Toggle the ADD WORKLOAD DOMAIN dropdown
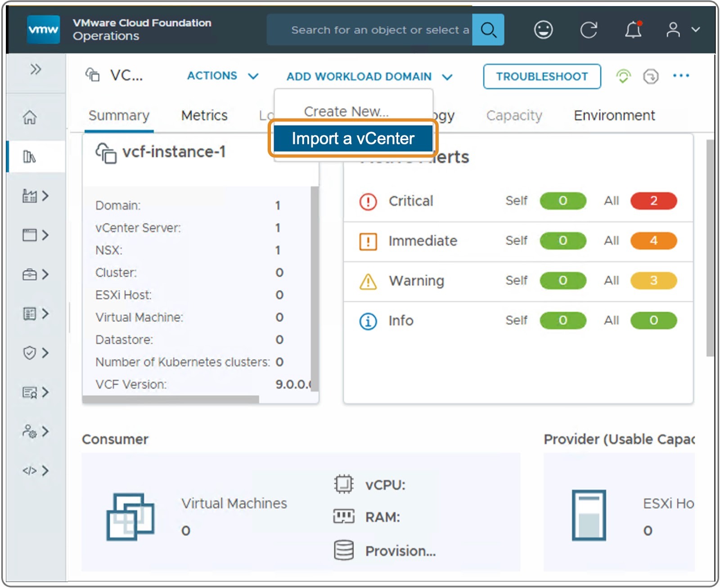The width and height of the screenshot is (720, 588). point(369,76)
